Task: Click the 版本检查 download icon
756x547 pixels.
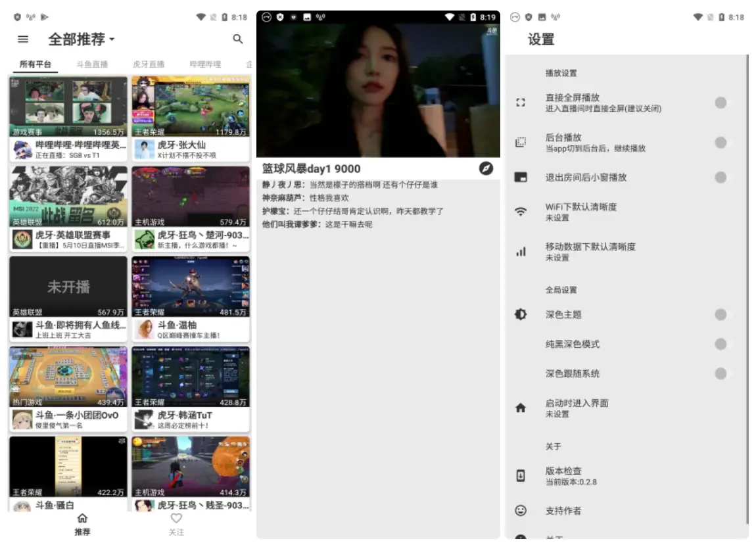Action: 521,476
